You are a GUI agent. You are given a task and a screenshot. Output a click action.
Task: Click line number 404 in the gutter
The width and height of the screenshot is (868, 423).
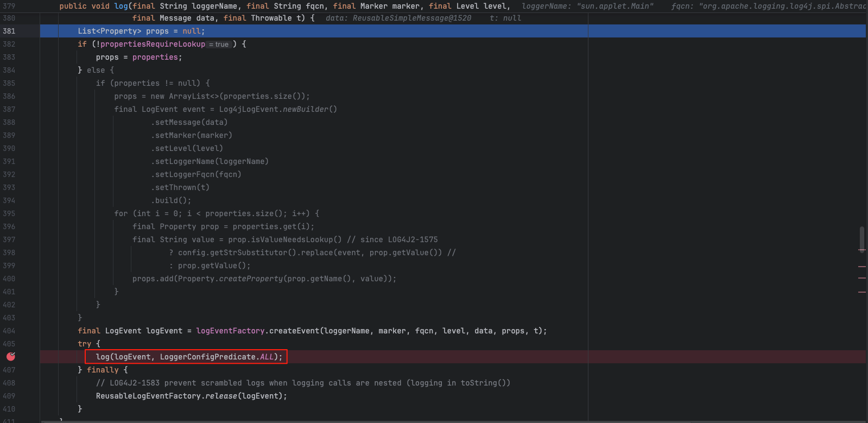coord(9,331)
